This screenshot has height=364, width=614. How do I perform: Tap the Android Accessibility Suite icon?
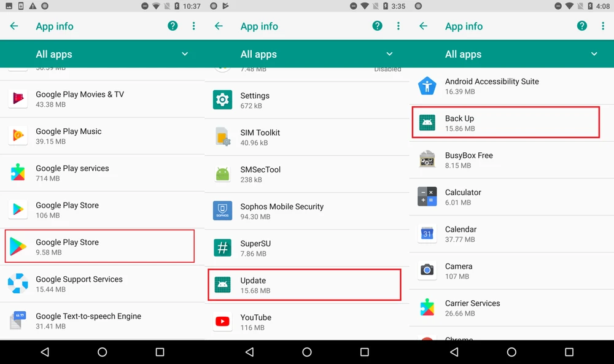[427, 85]
